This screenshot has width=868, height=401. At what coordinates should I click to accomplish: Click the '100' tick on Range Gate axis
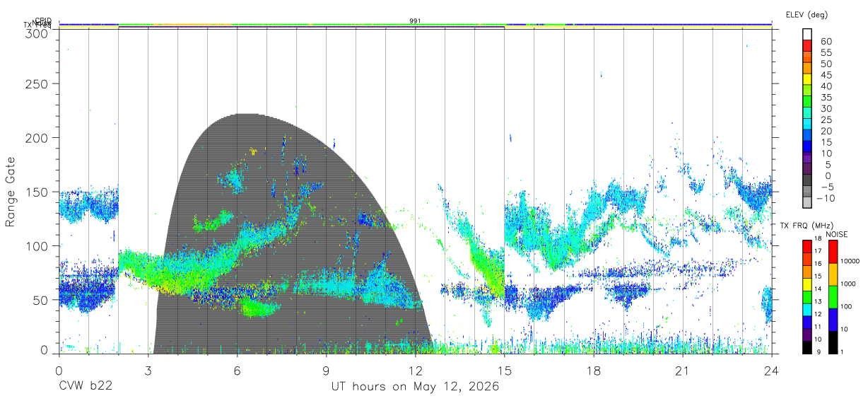(37, 245)
